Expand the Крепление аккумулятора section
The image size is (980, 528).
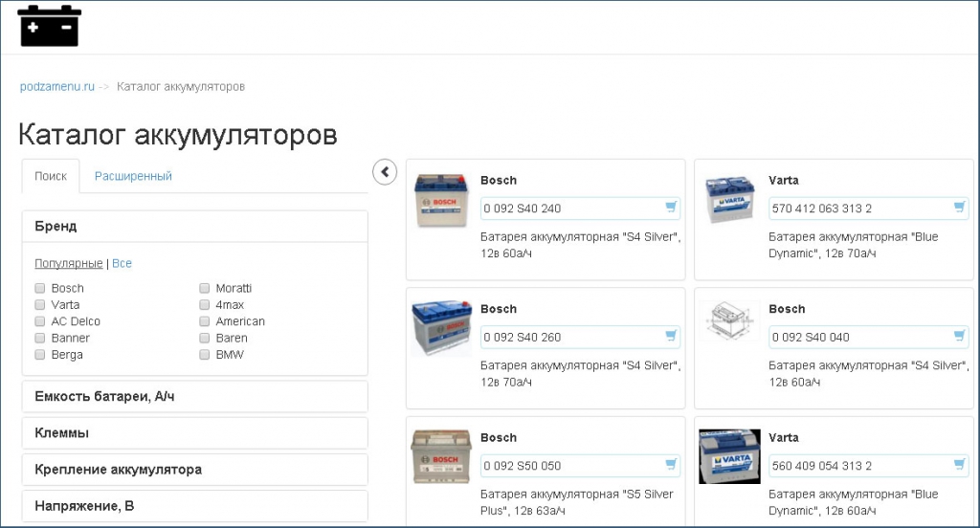point(195,470)
